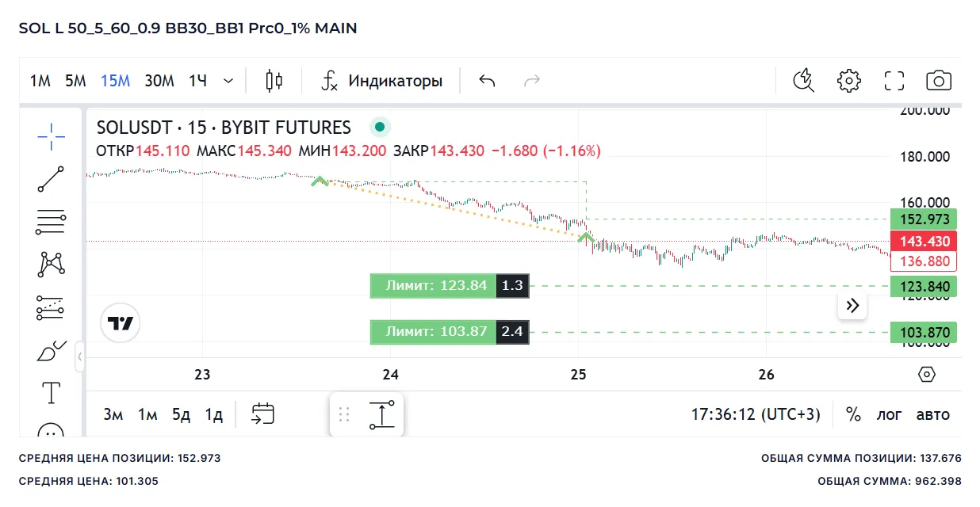The height and width of the screenshot is (507, 980).
Task: Collapse the left drawing toolbar handle
Action: pyautogui.click(x=79, y=357)
